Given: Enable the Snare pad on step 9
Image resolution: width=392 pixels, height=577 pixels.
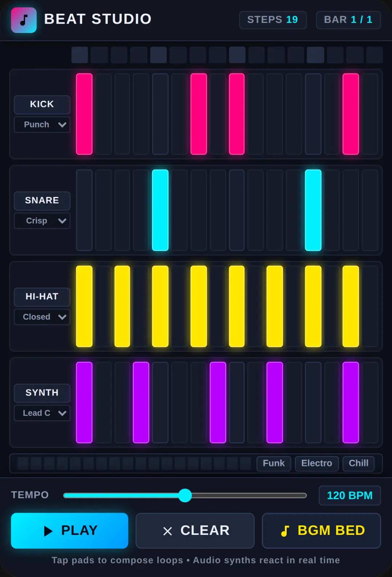Looking at the screenshot, I should tap(237, 210).
